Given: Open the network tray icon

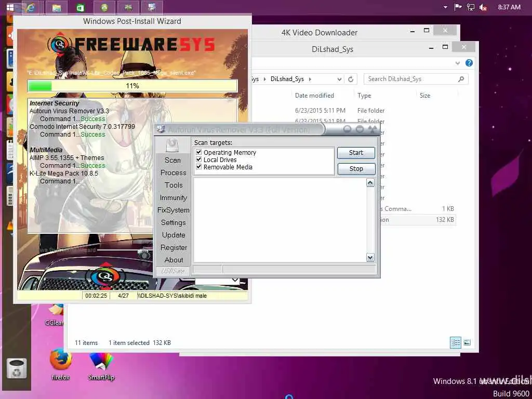Looking at the screenshot, I should pyautogui.click(x=471, y=7).
